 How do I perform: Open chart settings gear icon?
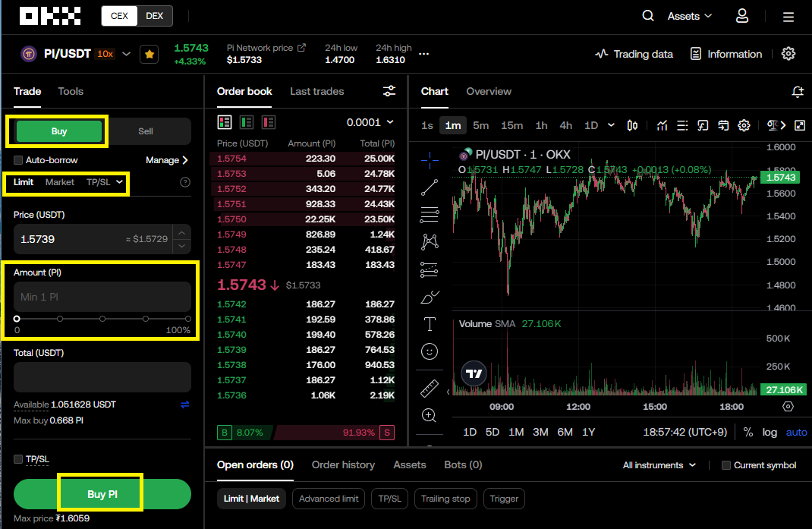pyautogui.click(x=744, y=125)
